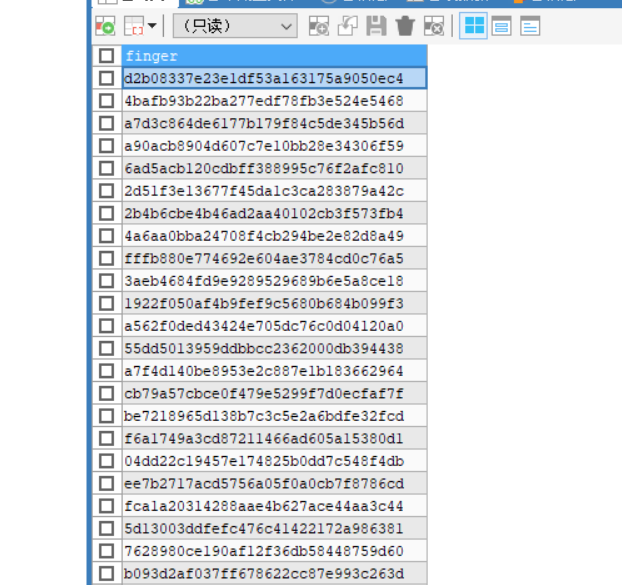This screenshot has height=585, width=622.
Task: Sort by the finger column header
Action: coord(275,56)
